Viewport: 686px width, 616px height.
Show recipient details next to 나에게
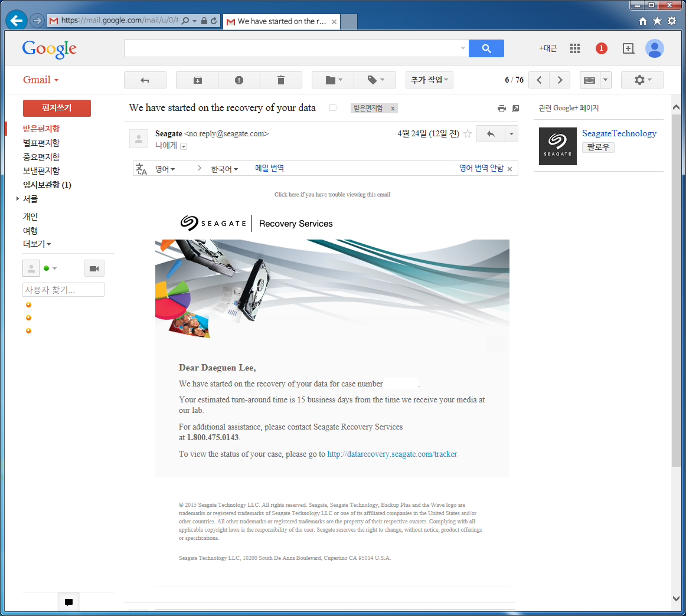[184, 146]
